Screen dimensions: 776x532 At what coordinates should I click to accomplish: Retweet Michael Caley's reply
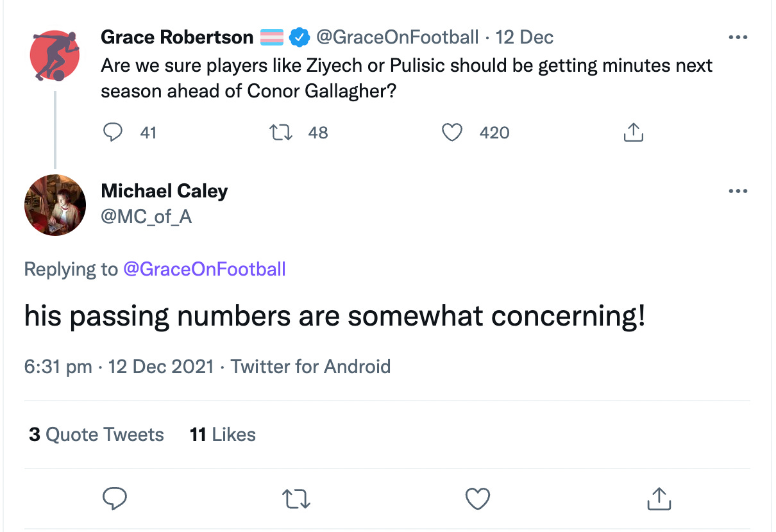coord(296,499)
